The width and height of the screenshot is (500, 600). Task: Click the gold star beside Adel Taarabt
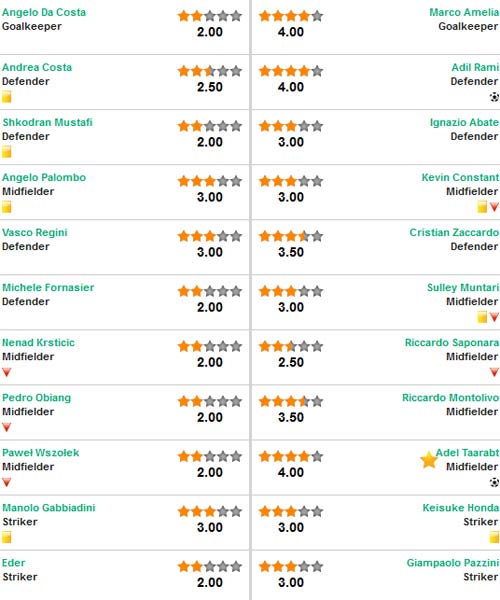click(428, 460)
